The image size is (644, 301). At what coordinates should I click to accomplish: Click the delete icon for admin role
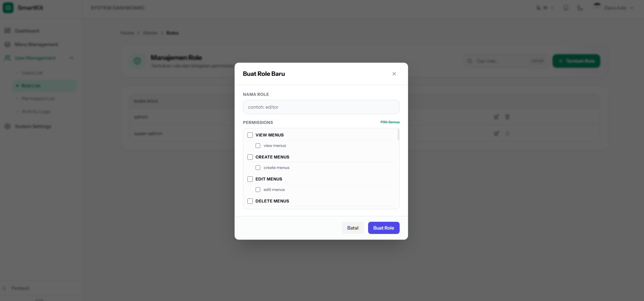tap(507, 117)
